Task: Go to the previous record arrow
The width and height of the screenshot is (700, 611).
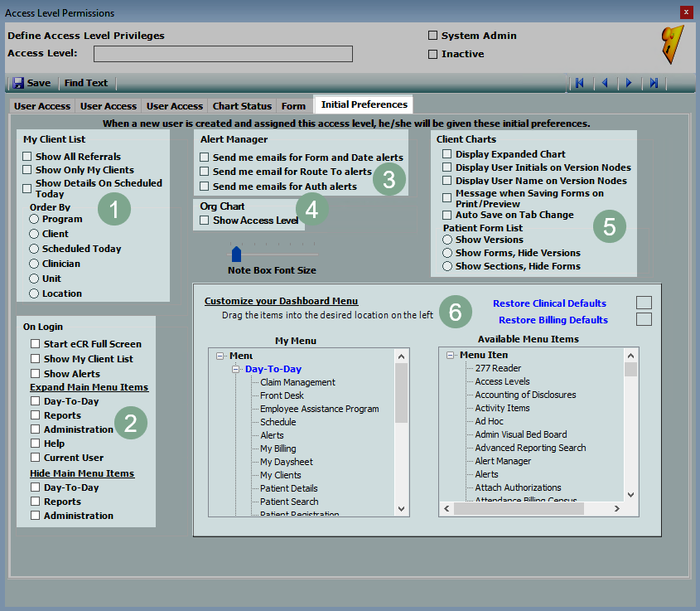Action: click(605, 83)
